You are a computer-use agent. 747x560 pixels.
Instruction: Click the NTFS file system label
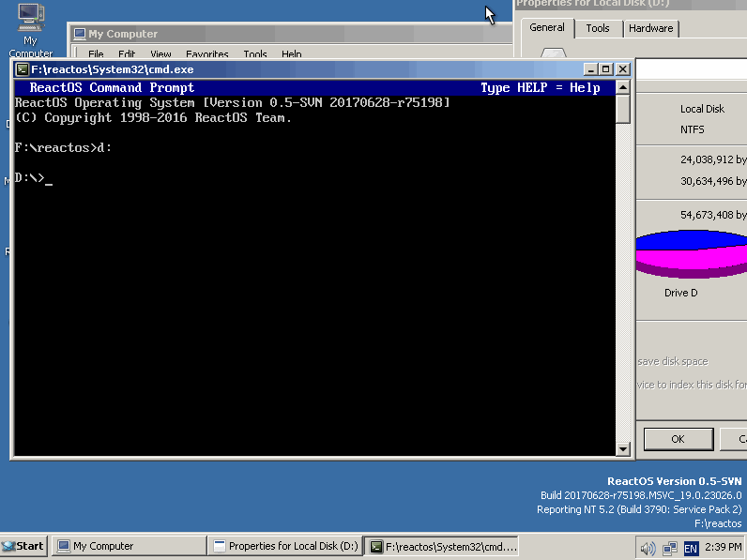tap(693, 129)
